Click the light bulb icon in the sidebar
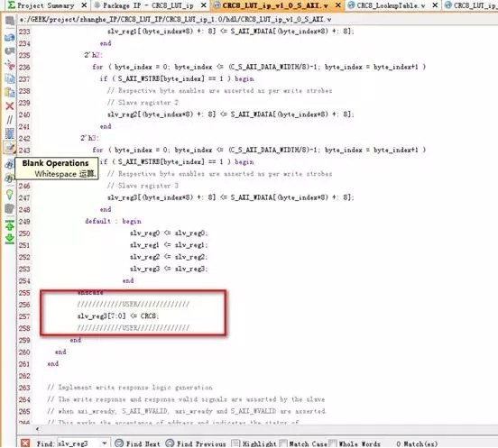 pyautogui.click(x=10, y=195)
